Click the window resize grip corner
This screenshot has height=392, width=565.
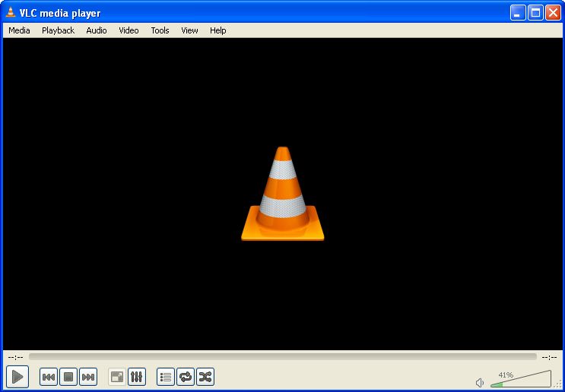558,385
